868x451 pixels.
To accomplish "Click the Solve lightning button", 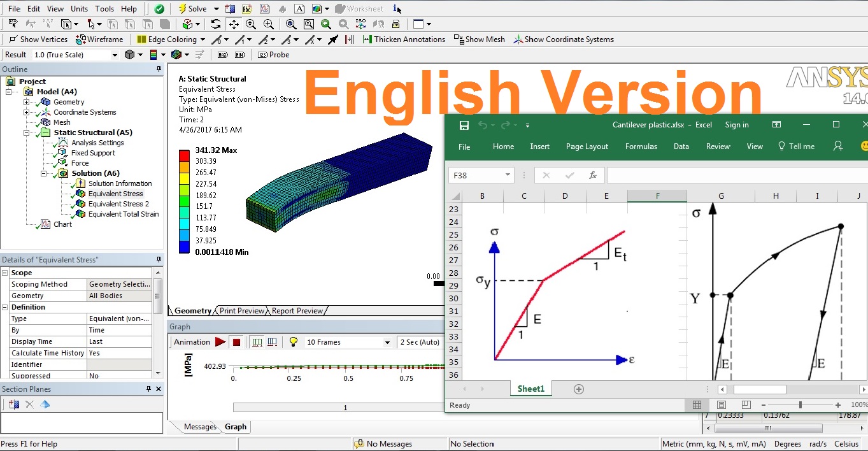I will point(192,9).
